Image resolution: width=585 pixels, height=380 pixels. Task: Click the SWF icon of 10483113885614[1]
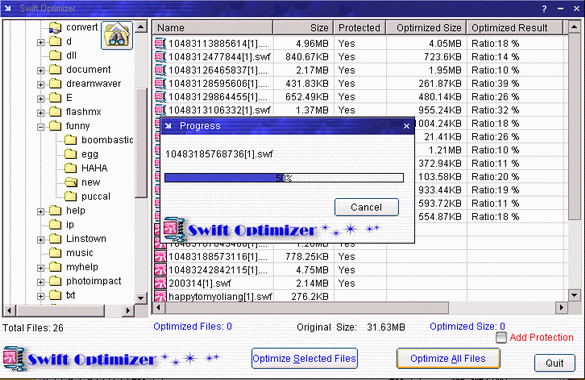160,44
